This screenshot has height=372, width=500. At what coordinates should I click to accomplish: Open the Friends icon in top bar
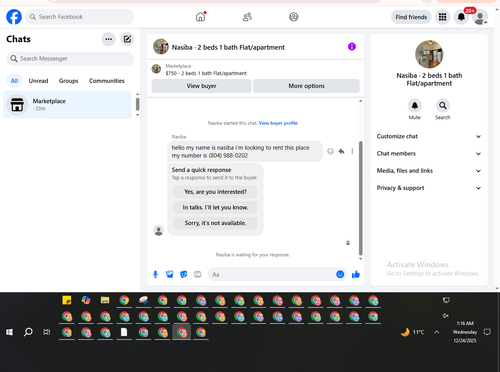point(247,17)
